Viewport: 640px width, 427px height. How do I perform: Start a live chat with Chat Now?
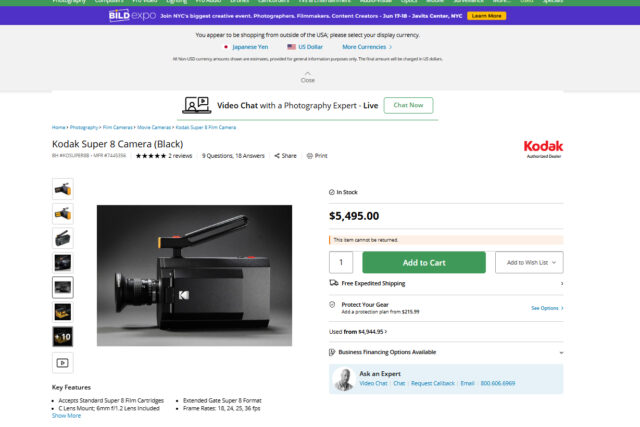point(408,105)
